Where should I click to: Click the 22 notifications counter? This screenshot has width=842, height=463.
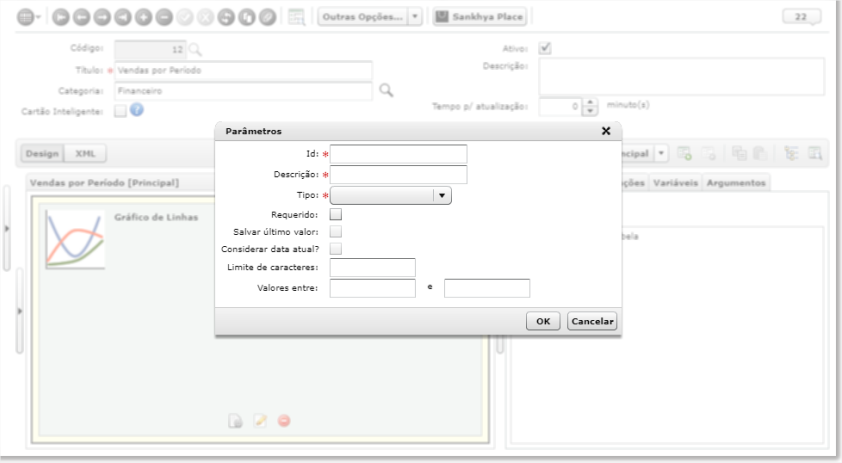[x=801, y=17]
